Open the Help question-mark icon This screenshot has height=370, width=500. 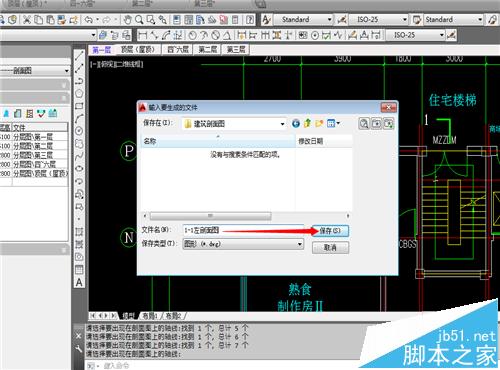tap(250, 20)
